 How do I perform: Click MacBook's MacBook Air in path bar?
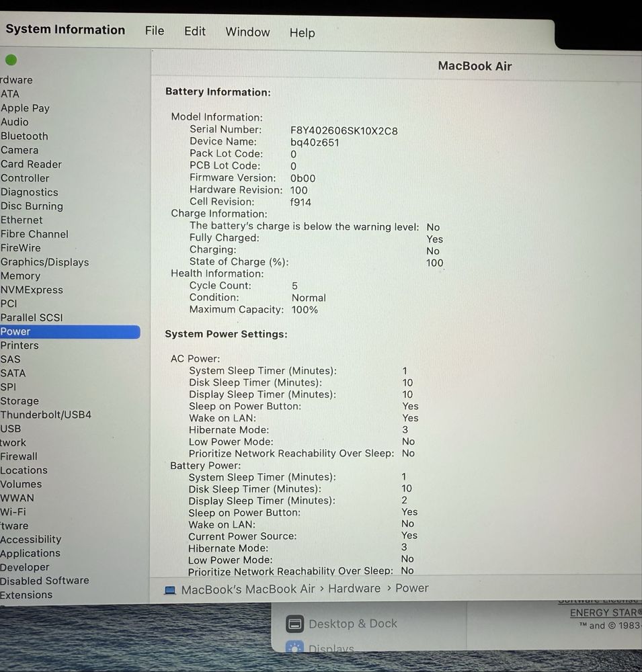click(248, 589)
